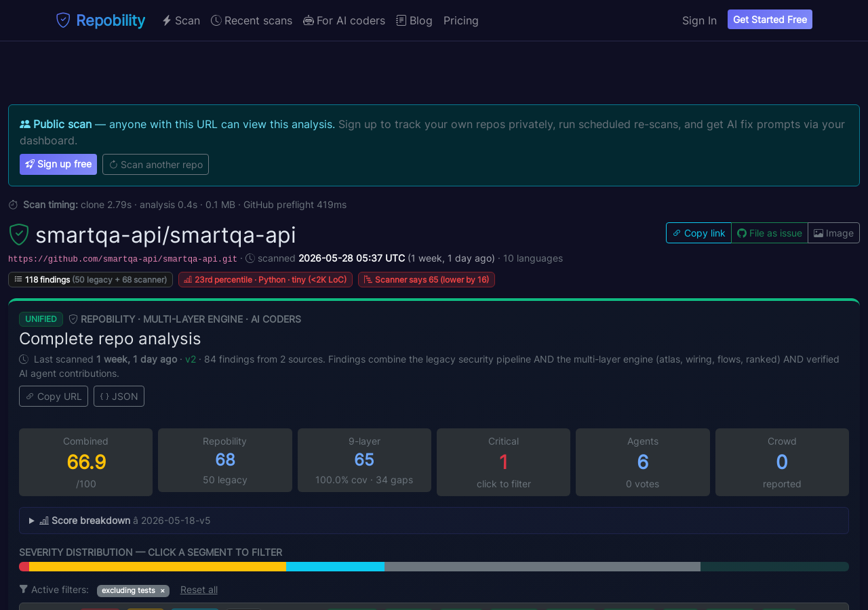868x610 pixels.
Task: Filter by the dark green severity segment
Action: (774, 567)
